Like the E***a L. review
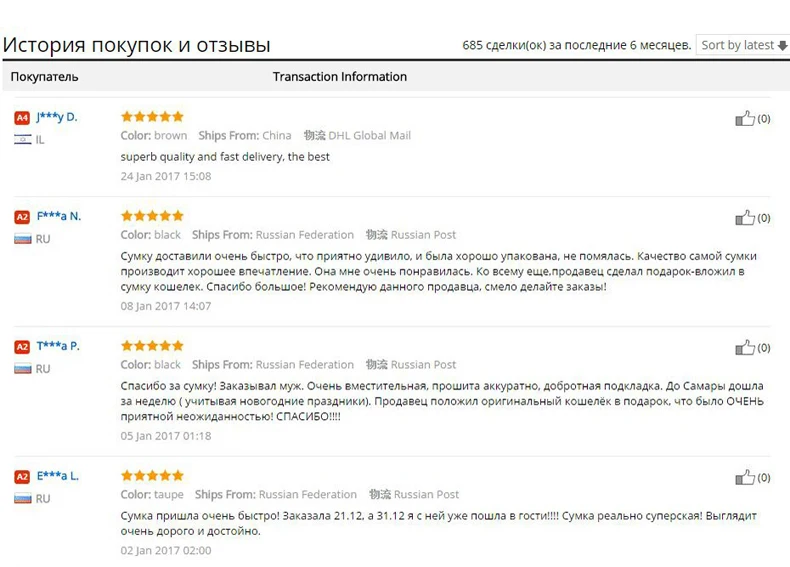 coord(745,477)
